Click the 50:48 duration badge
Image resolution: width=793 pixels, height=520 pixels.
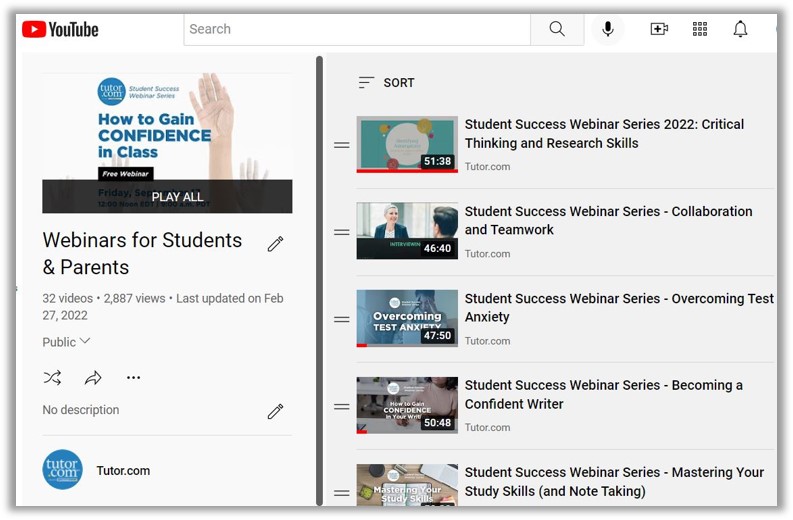(437, 422)
